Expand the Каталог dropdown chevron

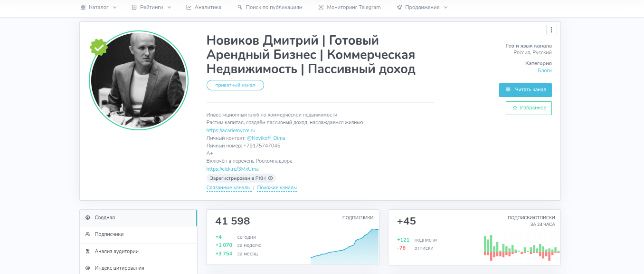[114, 7]
